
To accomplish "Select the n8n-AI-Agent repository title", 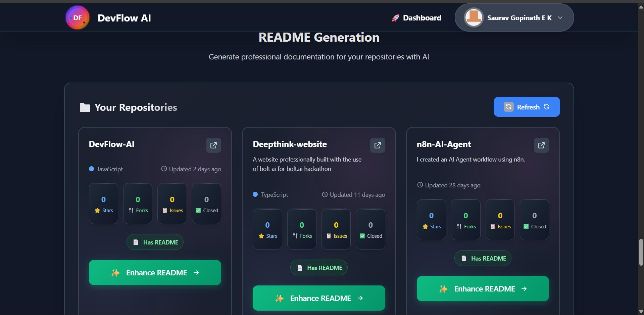I will pos(444,144).
